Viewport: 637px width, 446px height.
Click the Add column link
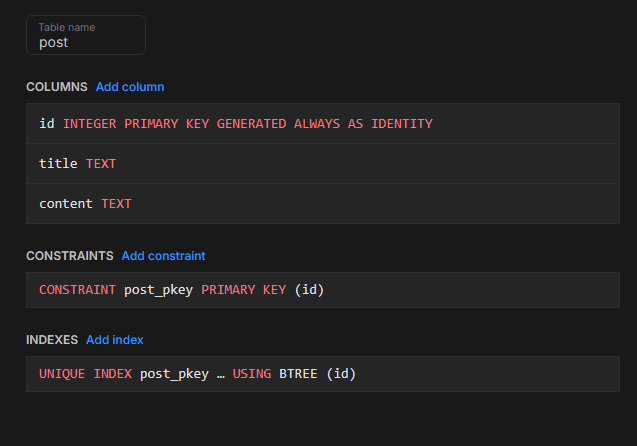tap(130, 87)
